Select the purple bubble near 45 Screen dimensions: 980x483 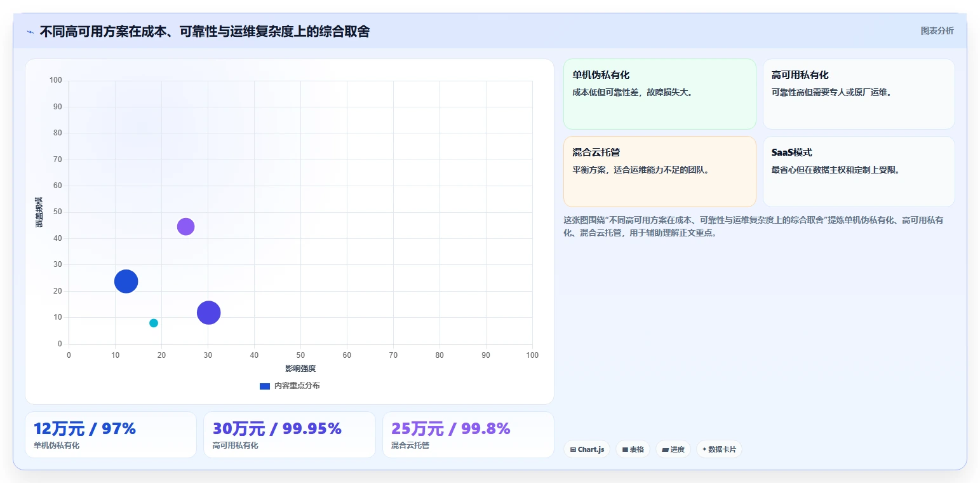pyautogui.click(x=185, y=226)
